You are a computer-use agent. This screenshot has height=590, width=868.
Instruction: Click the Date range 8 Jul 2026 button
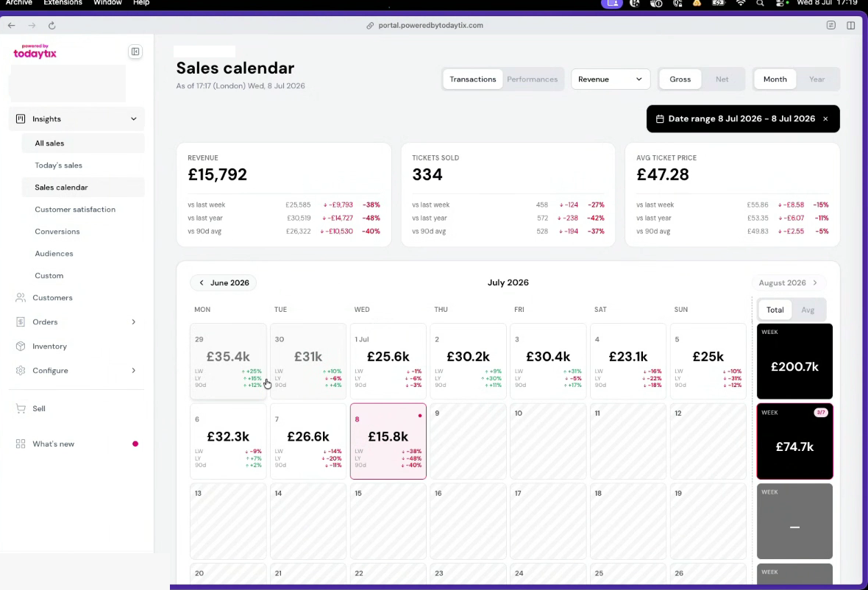click(742, 119)
